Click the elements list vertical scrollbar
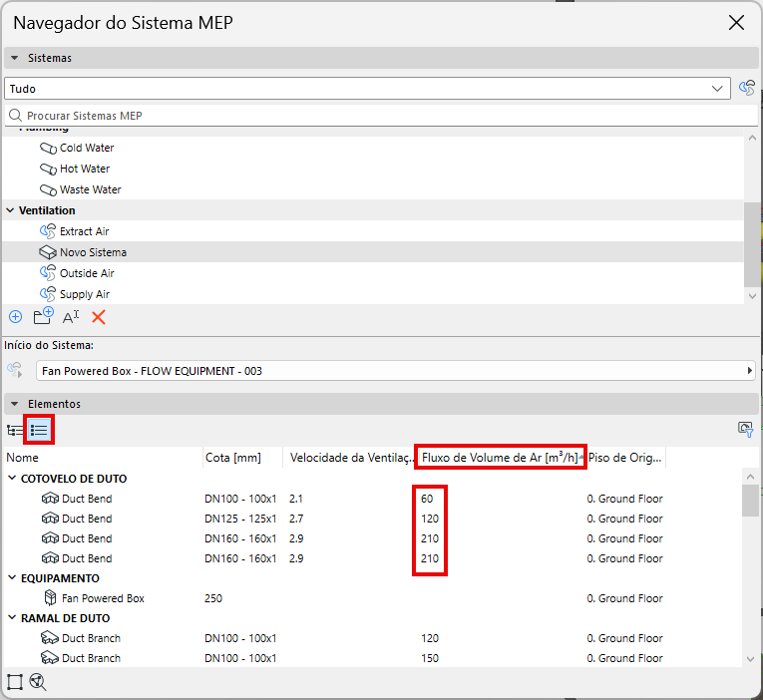 click(750, 500)
